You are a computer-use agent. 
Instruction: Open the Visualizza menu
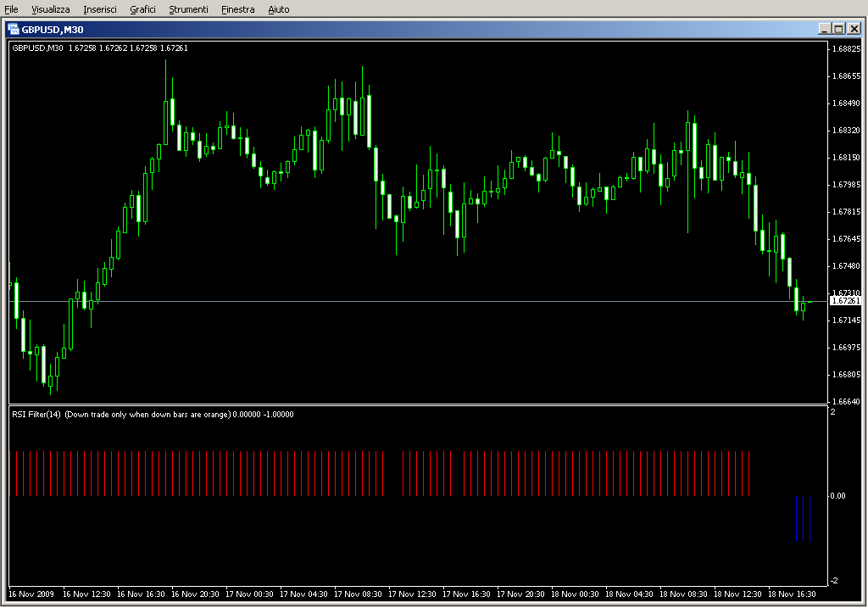coord(51,9)
